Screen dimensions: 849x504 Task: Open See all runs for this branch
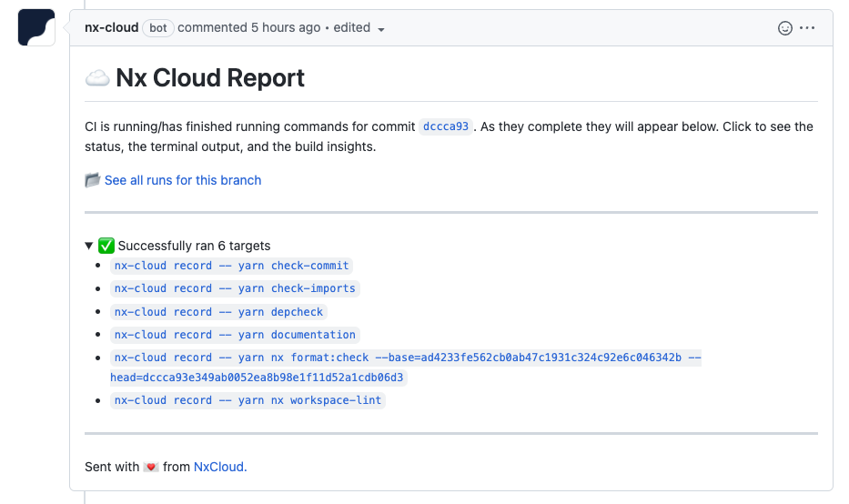pyautogui.click(x=183, y=180)
